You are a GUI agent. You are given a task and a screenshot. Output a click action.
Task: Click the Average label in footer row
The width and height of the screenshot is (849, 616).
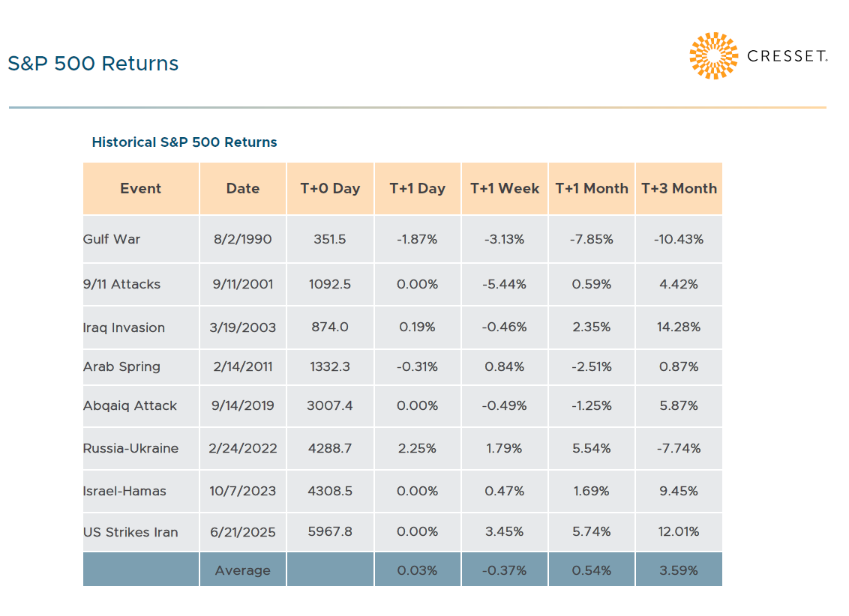243,570
